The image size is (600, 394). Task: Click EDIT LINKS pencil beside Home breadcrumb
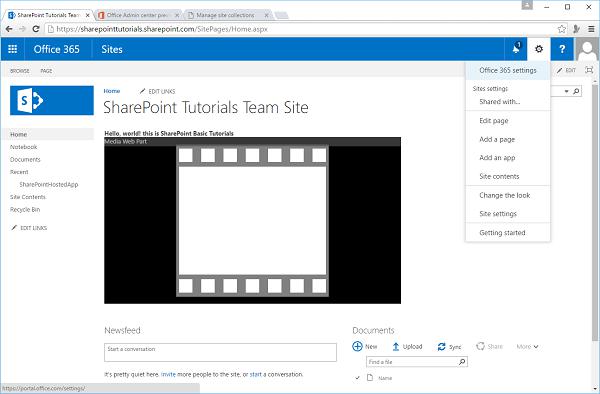[142, 91]
